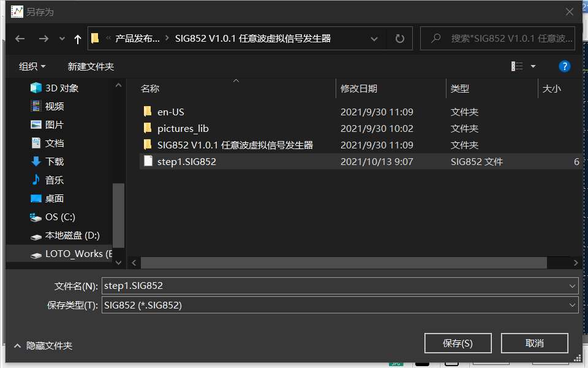Viewport: 588px width, 368px height.
Task: Click navigation pane scroll down arrow
Action: click(x=118, y=263)
